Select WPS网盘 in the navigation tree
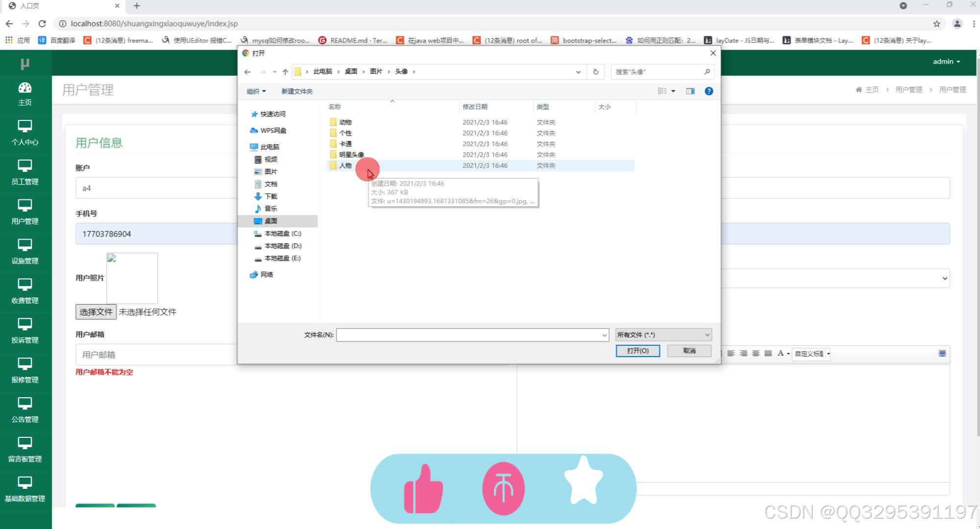The width and height of the screenshot is (980, 529). point(268,131)
